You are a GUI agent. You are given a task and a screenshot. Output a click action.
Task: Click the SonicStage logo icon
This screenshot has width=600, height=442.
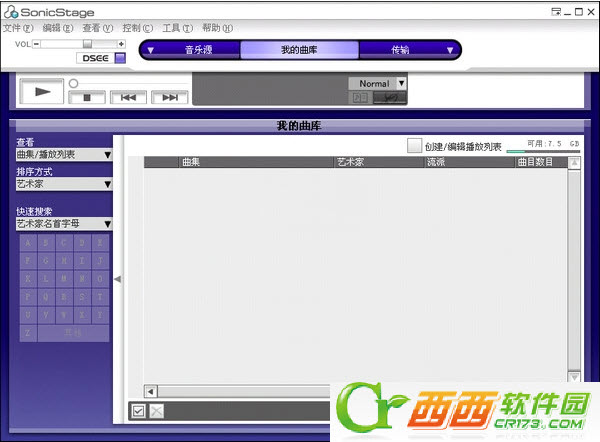point(11,12)
